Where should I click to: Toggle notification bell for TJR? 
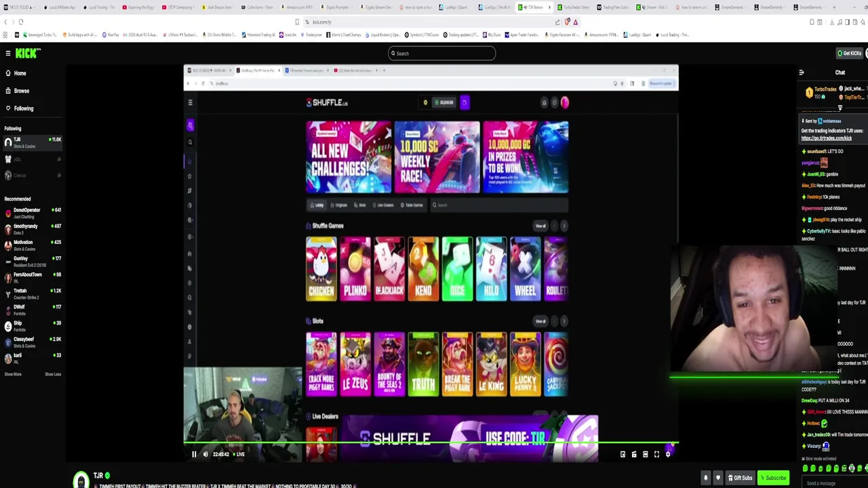pos(705,478)
